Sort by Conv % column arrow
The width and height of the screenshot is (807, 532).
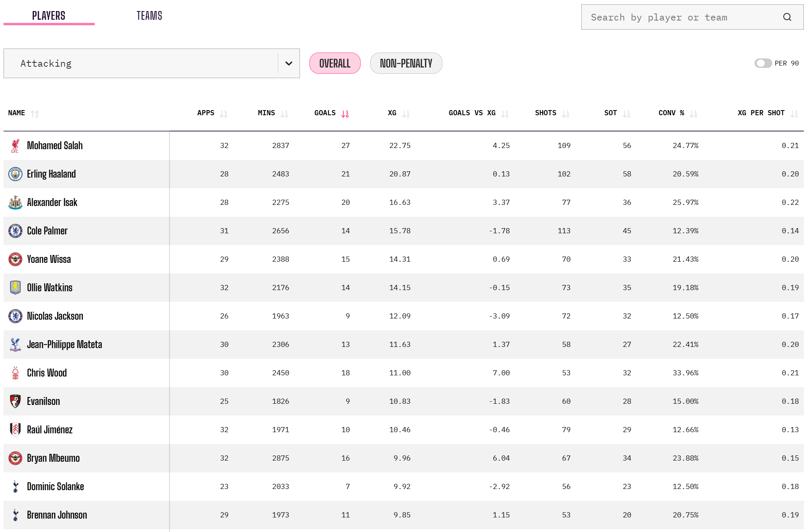click(693, 114)
